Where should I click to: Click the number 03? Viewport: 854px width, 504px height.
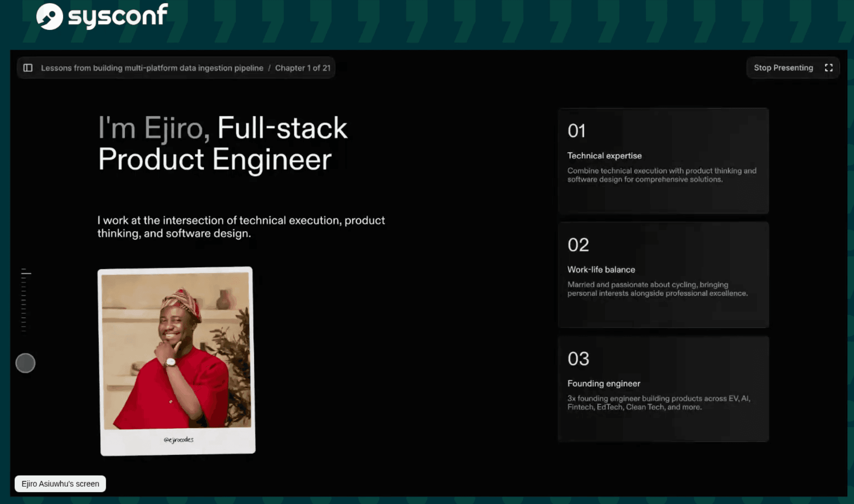(578, 359)
